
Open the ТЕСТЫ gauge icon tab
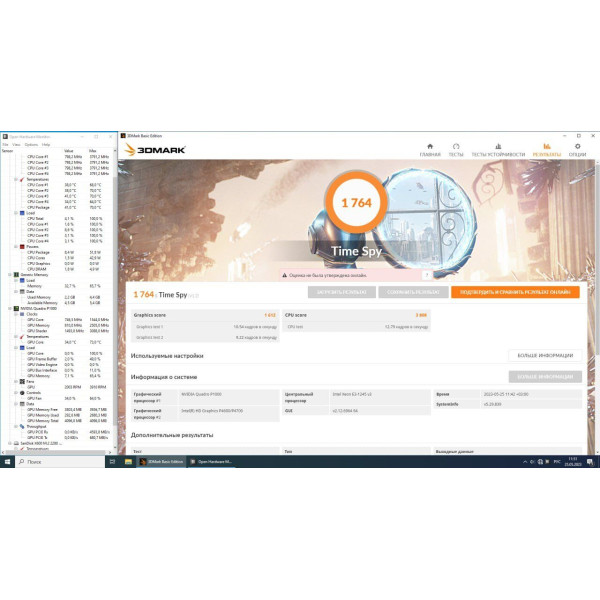[456, 150]
